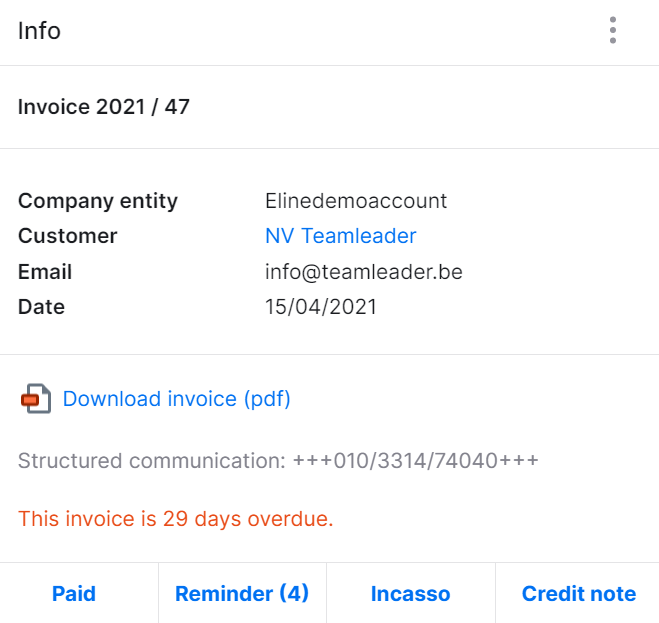Click the Date field label
This screenshot has width=659, height=623.
[x=41, y=306]
